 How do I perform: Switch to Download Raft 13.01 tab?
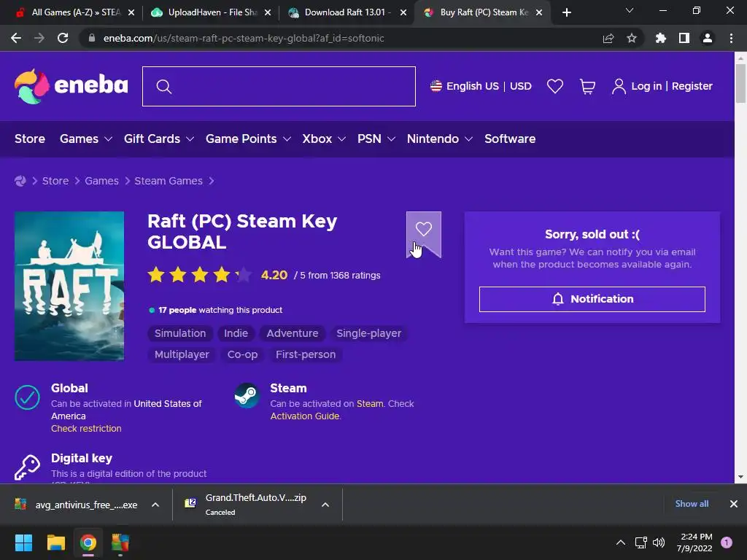tap(347, 12)
